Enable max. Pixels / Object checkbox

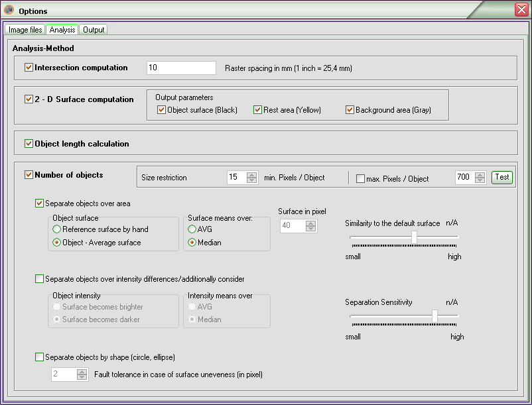tap(360, 178)
